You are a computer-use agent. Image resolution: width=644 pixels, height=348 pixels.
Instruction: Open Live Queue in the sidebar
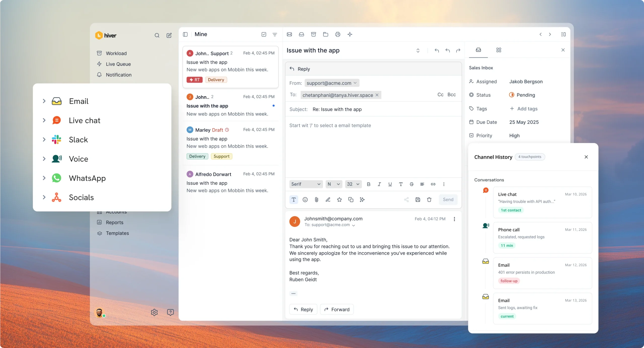tap(118, 64)
